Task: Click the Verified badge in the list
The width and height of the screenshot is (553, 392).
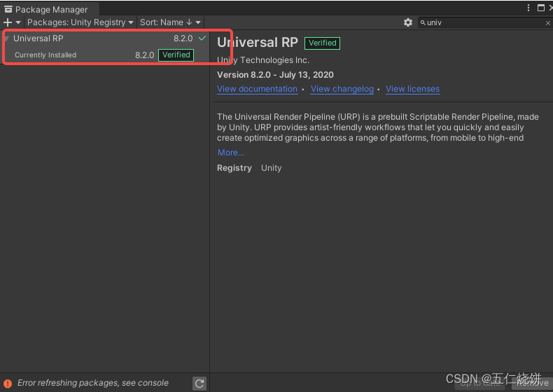Action: click(x=176, y=55)
